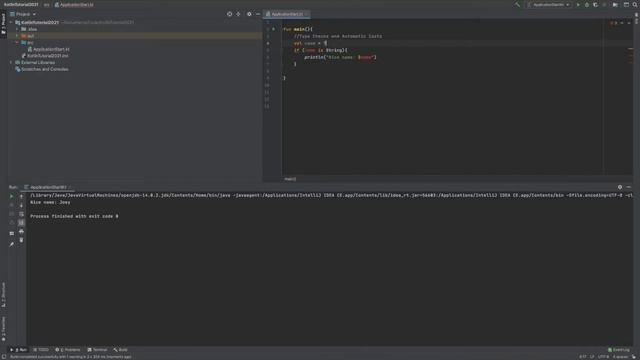Expand External Libraries node

point(11,62)
